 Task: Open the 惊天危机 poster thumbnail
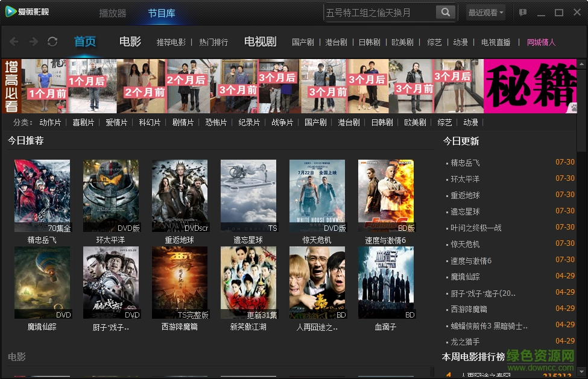317,196
